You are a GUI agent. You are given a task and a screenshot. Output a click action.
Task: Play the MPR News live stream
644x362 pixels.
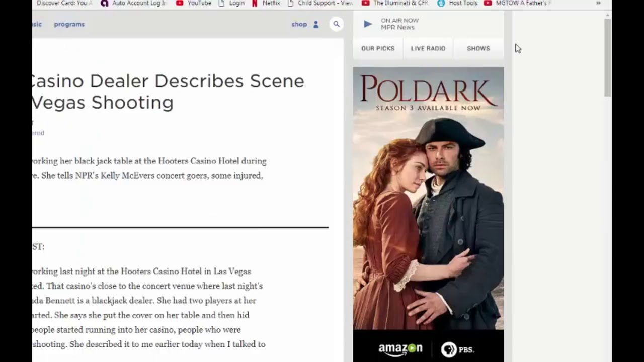(x=368, y=24)
